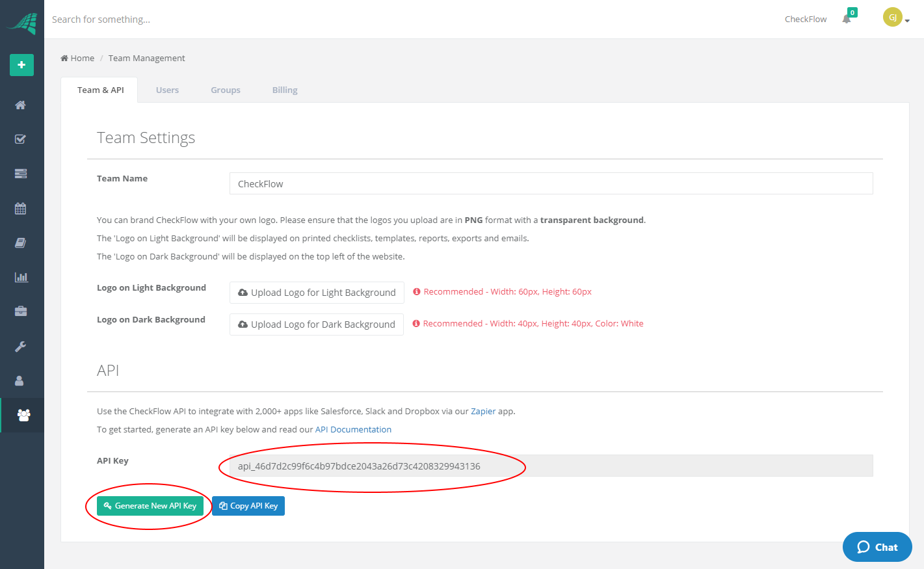Open the briefcase sidebar icon

point(21,311)
